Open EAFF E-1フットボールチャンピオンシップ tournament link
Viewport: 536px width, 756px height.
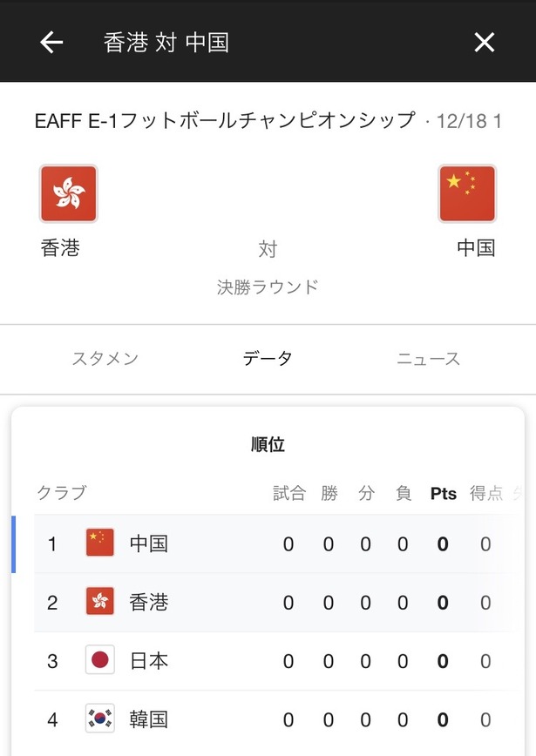pos(225,120)
